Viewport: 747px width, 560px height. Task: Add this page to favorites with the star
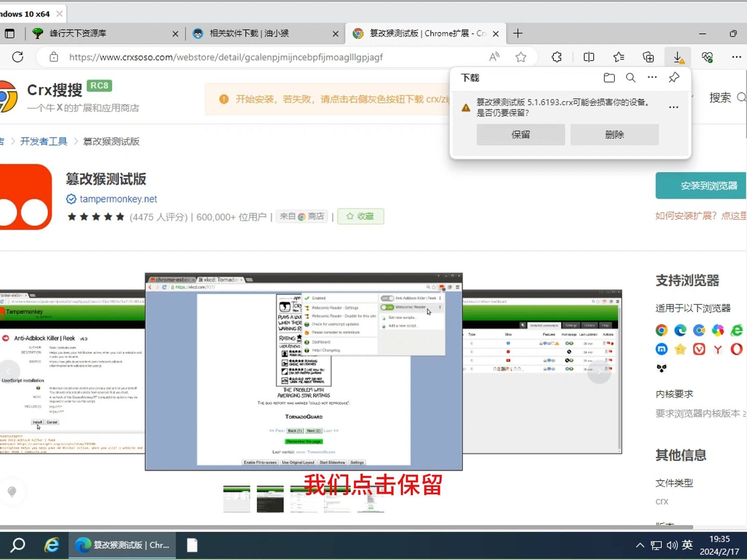(521, 57)
